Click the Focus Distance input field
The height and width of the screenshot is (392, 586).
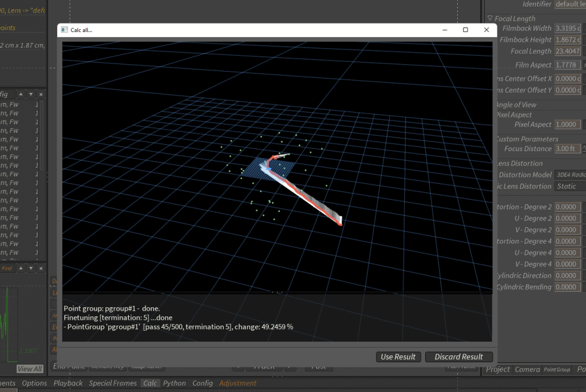click(567, 148)
